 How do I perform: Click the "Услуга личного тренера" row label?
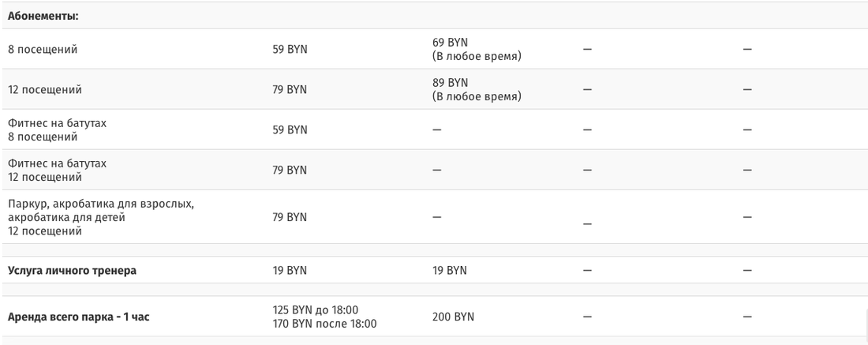pos(72,270)
